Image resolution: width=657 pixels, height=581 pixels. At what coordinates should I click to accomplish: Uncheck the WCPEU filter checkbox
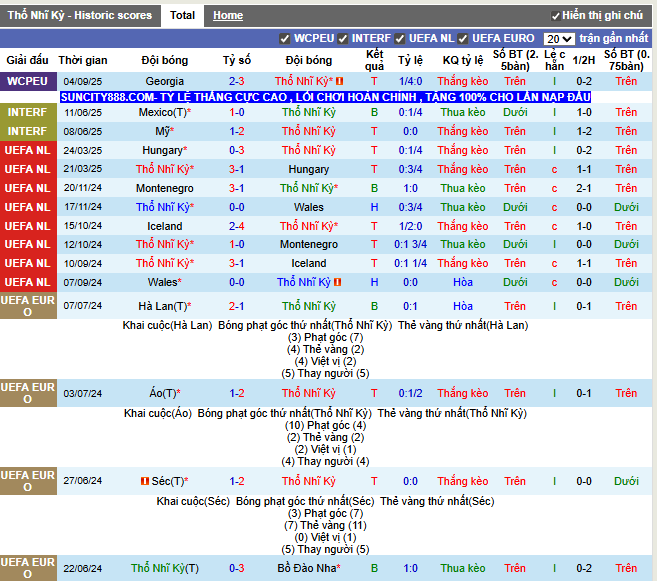285,39
